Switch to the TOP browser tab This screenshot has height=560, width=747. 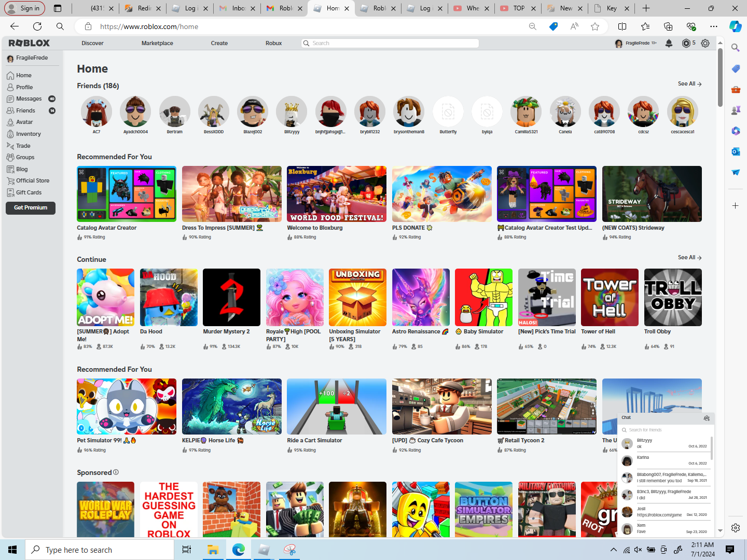[x=518, y=8]
